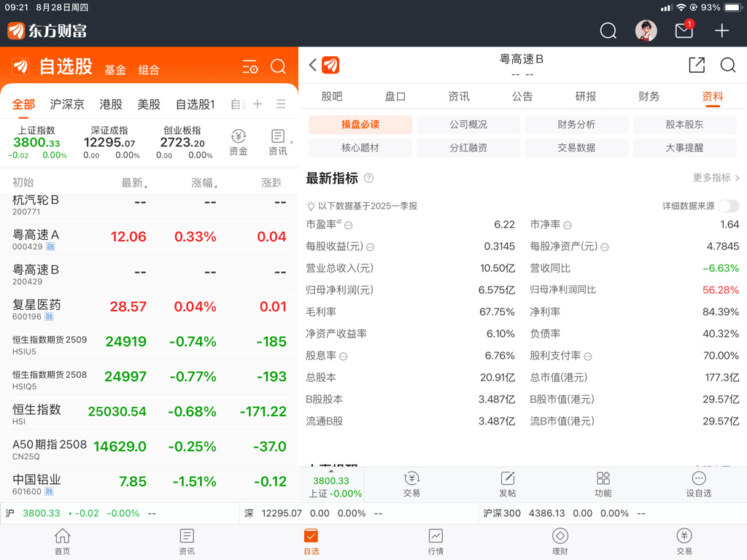Sort watchlist by 涨幅 column
This screenshot has height=560, width=747.
tap(204, 182)
